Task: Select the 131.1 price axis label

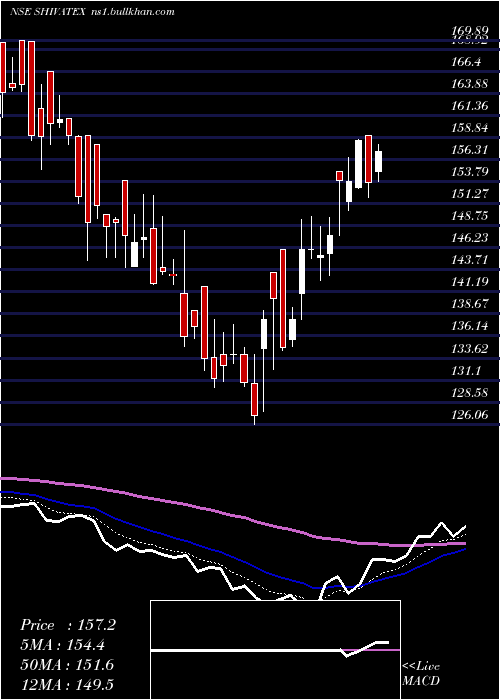Action: point(466,371)
